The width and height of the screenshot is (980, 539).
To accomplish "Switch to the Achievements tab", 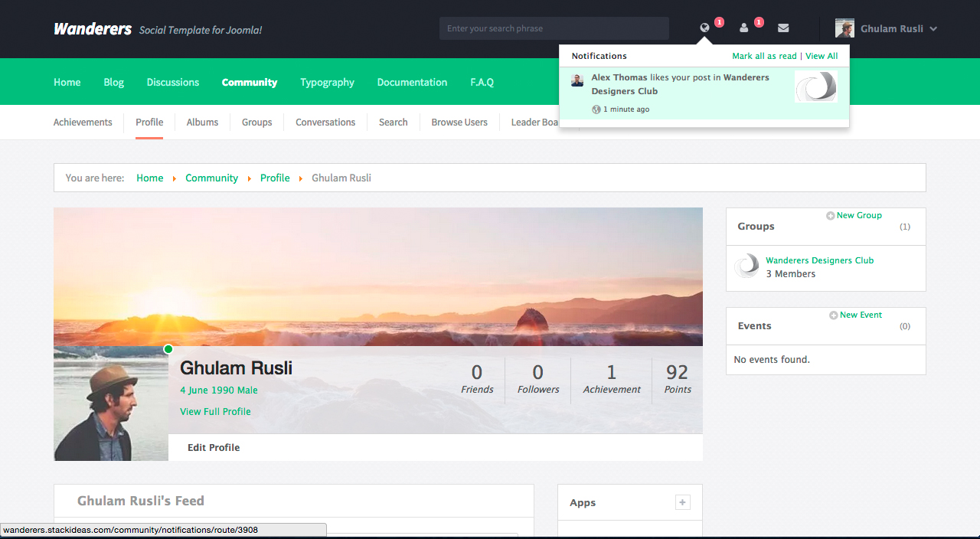I will tap(83, 122).
